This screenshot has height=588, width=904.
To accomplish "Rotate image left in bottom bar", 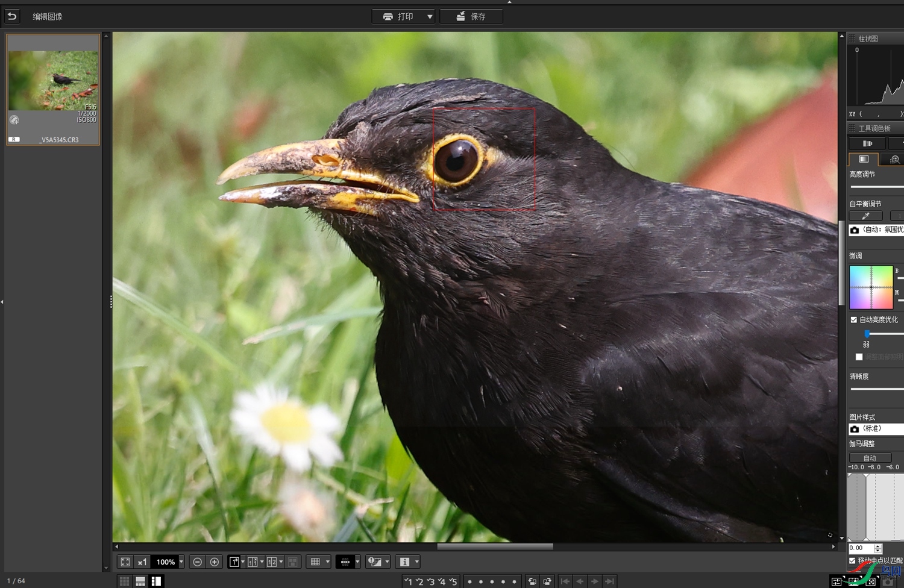I will (532, 581).
